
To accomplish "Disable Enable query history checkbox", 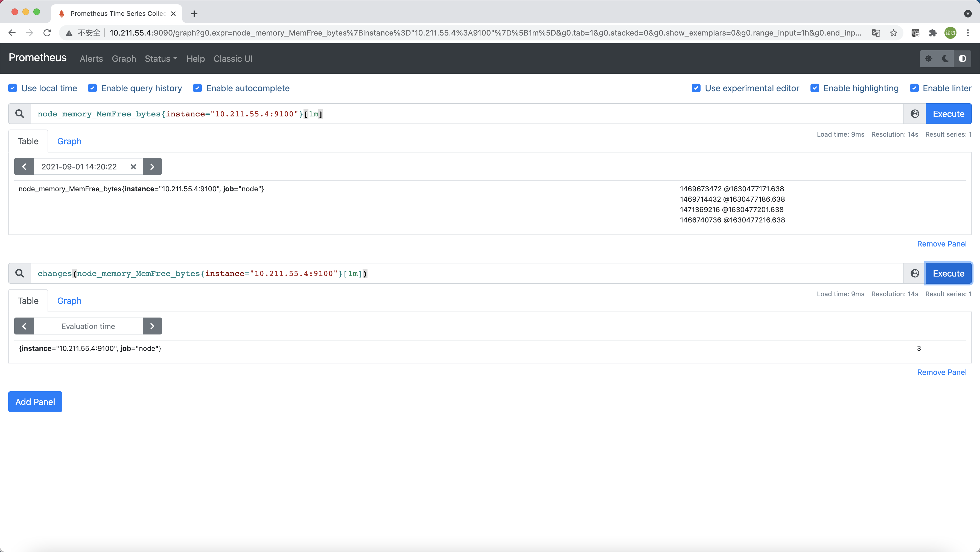I will click(x=92, y=88).
